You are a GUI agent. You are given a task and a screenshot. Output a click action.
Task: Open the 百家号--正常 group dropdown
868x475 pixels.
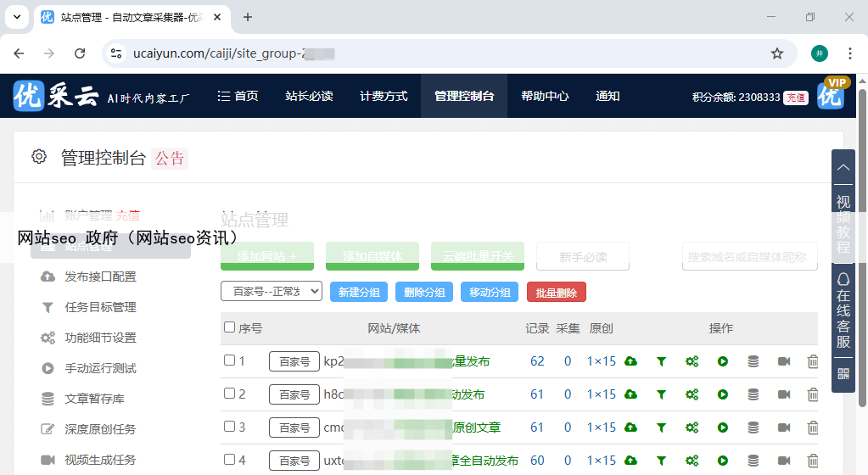coord(272,292)
